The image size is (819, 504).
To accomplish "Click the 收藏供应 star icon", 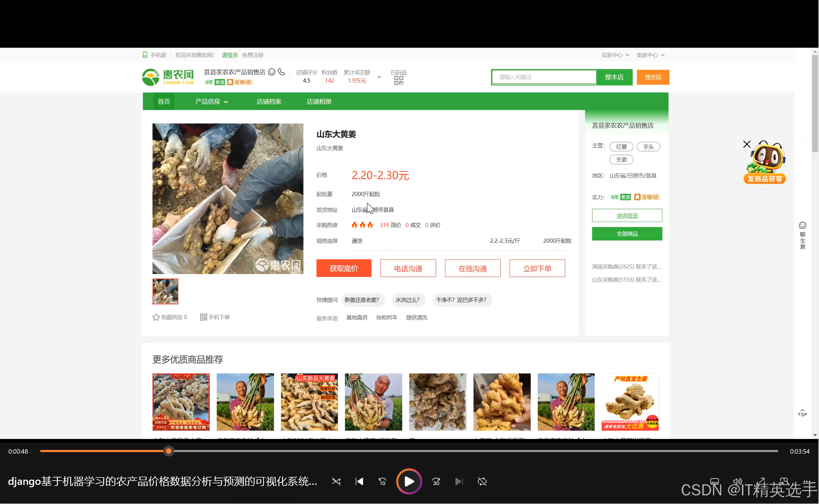I will [x=156, y=317].
